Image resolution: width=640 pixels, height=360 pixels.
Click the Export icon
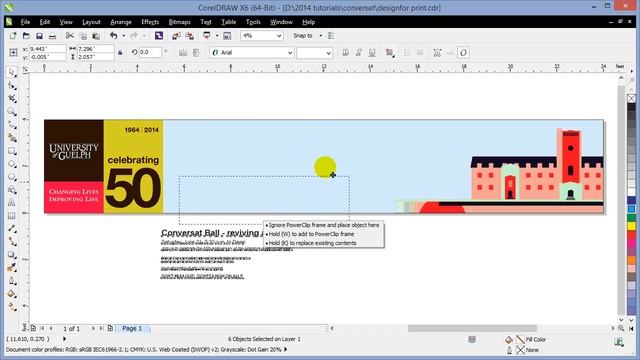(189, 36)
